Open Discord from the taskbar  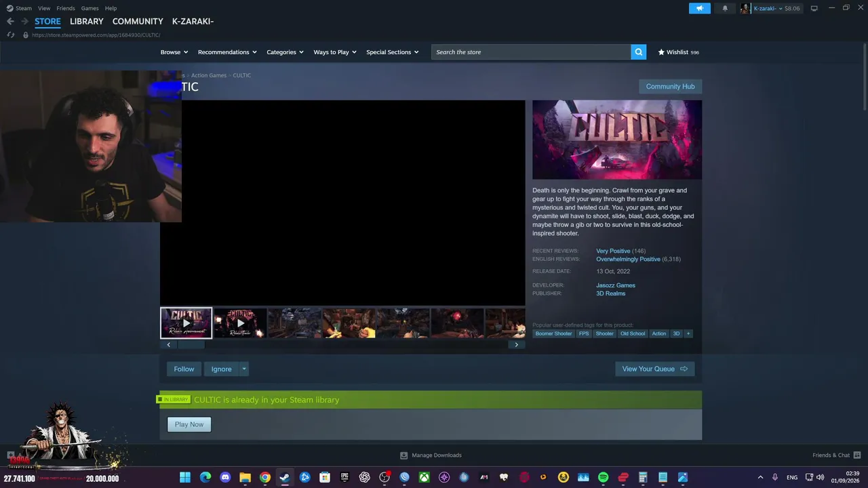coord(225,477)
